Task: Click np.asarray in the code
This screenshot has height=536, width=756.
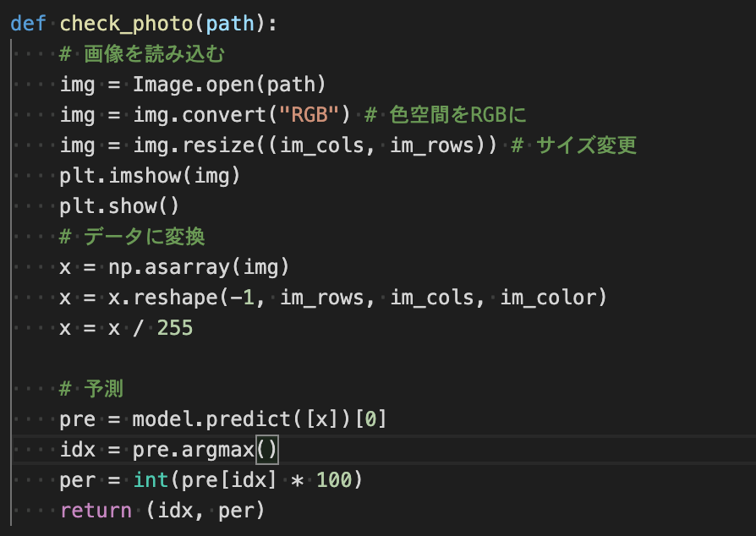Action: (x=169, y=267)
